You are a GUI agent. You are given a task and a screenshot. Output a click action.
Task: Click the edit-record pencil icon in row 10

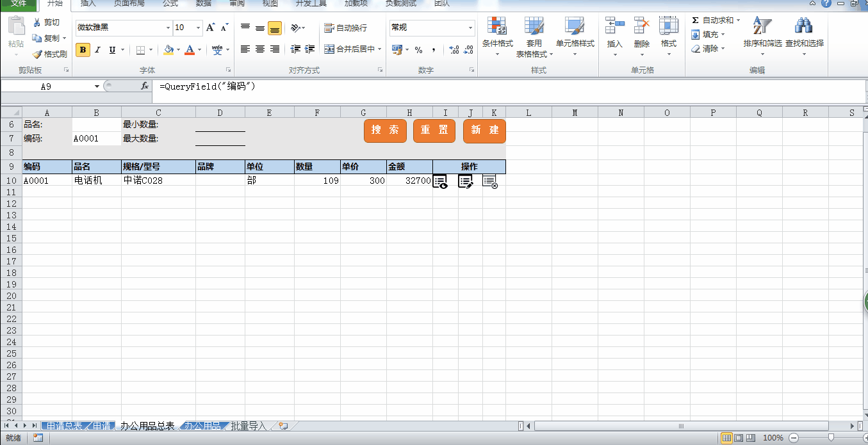[x=465, y=182]
